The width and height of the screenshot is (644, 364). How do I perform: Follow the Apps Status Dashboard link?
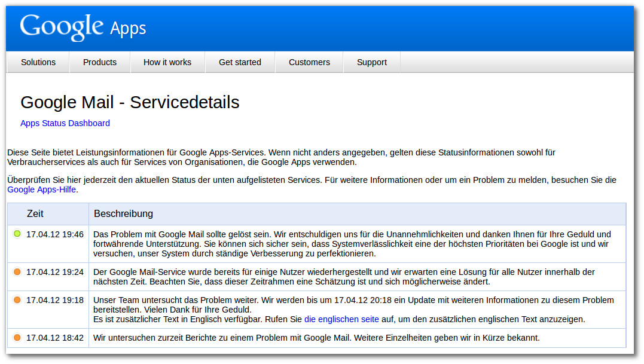click(x=65, y=123)
